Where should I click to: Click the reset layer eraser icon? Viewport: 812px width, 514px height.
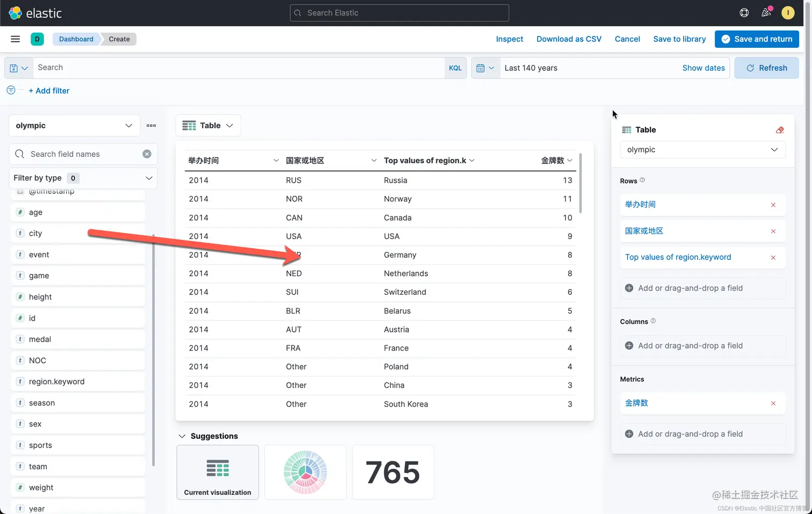780,130
